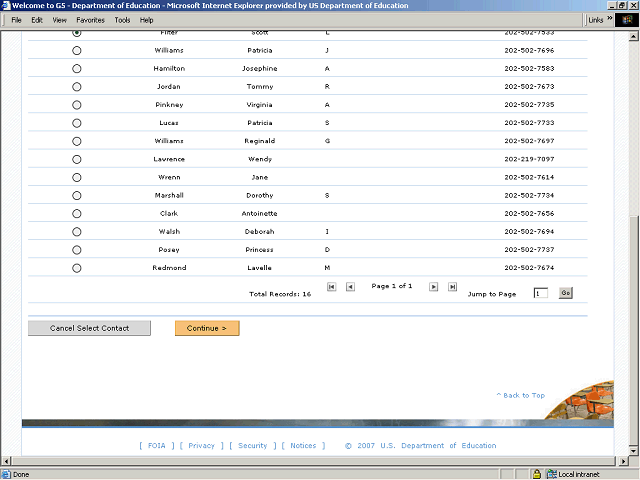Select radio button for Wrenn Jane
Image resolution: width=640 pixels, height=480 pixels.
pyautogui.click(x=77, y=178)
